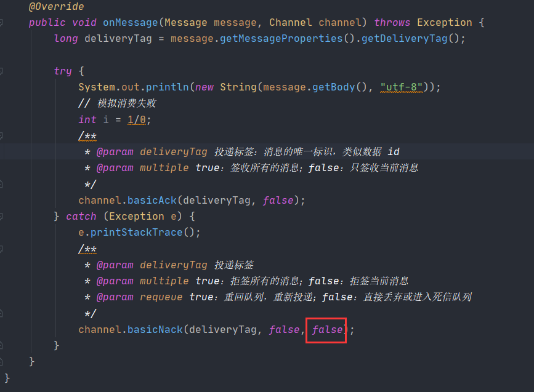Screen dimensions: 534x392
Task: Click the public keyword
Action: pyautogui.click(x=47, y=22)
